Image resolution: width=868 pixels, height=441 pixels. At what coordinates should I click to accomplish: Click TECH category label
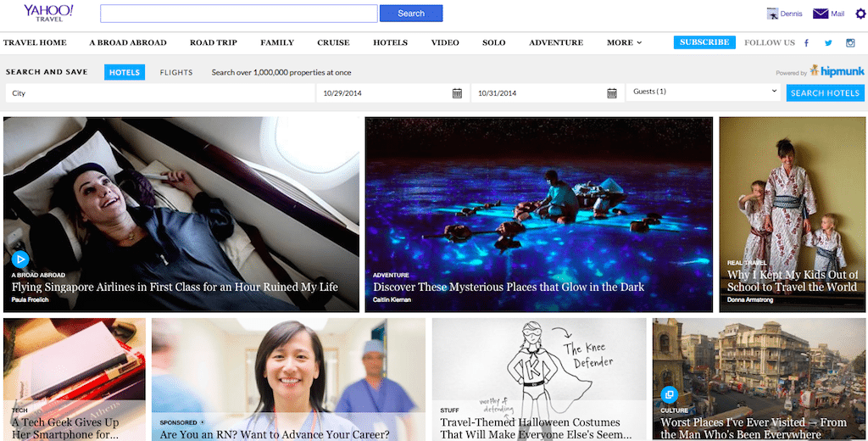19,410
